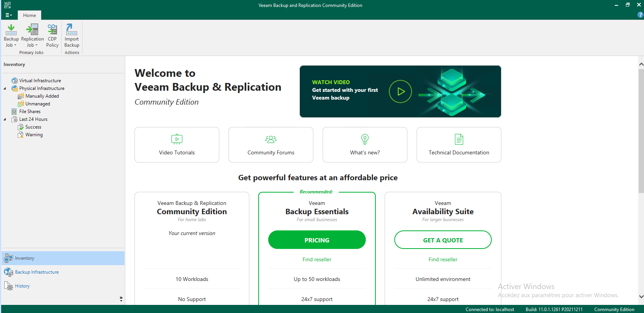Collapse the Last 24 Hours node
Image resolution: width=644 pixels, height=313 pixels.
click(x=5, y=119)
